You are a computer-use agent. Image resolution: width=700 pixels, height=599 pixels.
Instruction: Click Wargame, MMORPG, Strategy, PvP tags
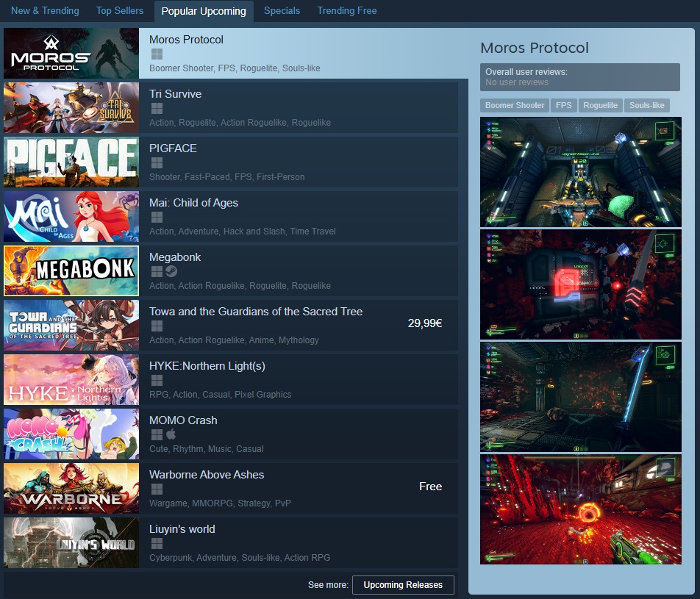(x=220, y=503)
